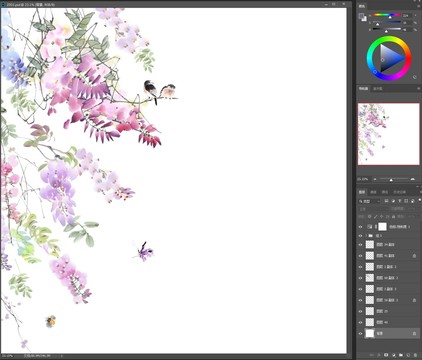Switch to the Paths tab
Viewport: 422px width, 360px height.
385,192
